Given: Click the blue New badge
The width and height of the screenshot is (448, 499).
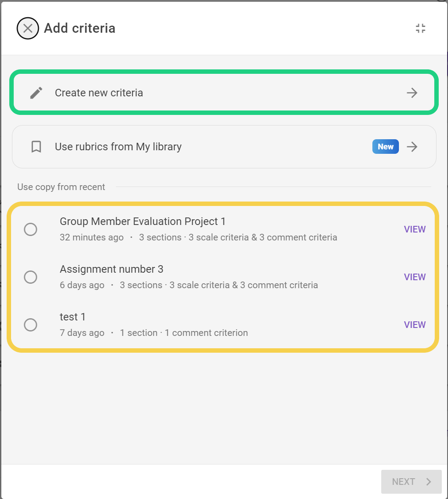Looking at the screenshot, I should click(x=385, y=147).
